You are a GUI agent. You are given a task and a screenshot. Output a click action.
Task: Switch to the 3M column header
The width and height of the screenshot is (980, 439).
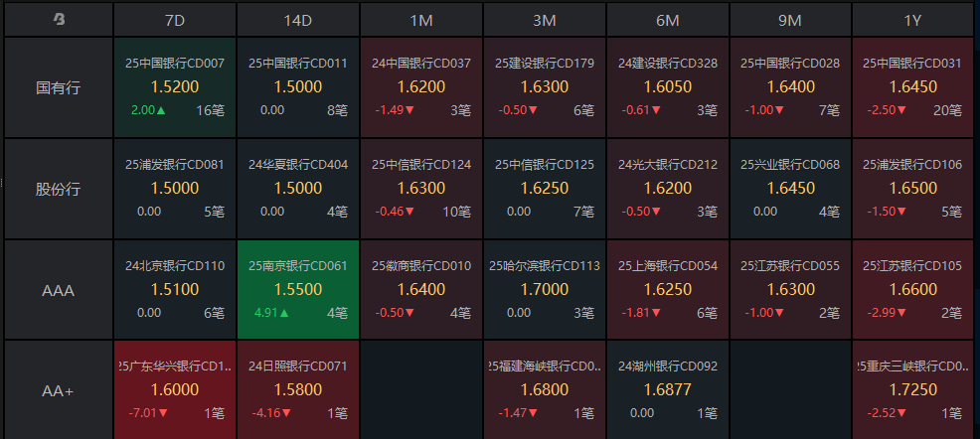click(544, 19)
